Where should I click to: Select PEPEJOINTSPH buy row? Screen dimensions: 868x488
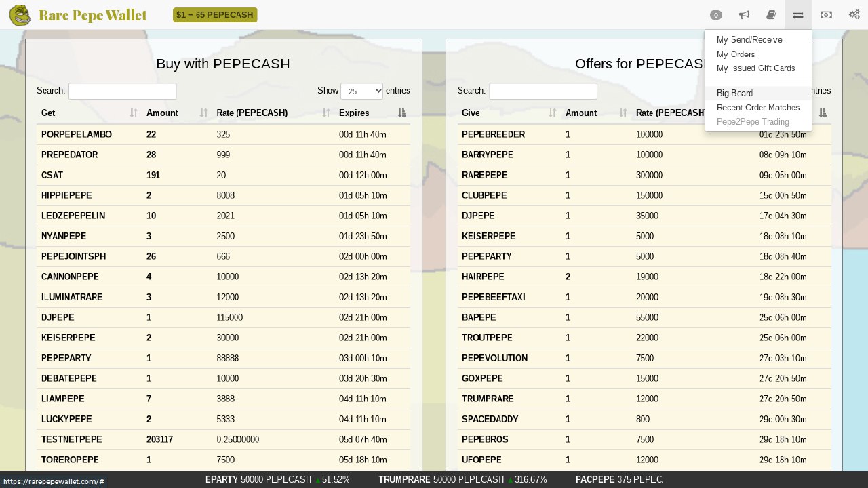coord(223,256)
